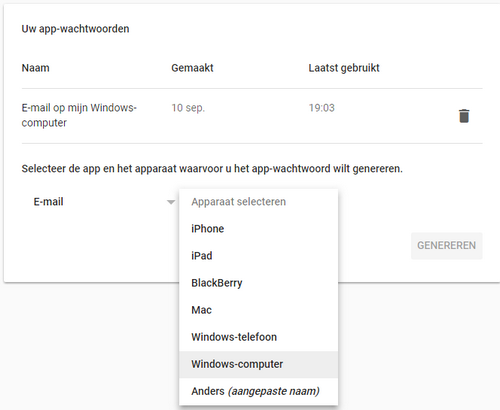This screenshot has width=500, height=410.
Task: Click the Gemaakt column header
Action: pyautogui.click(x=192, y=68)
